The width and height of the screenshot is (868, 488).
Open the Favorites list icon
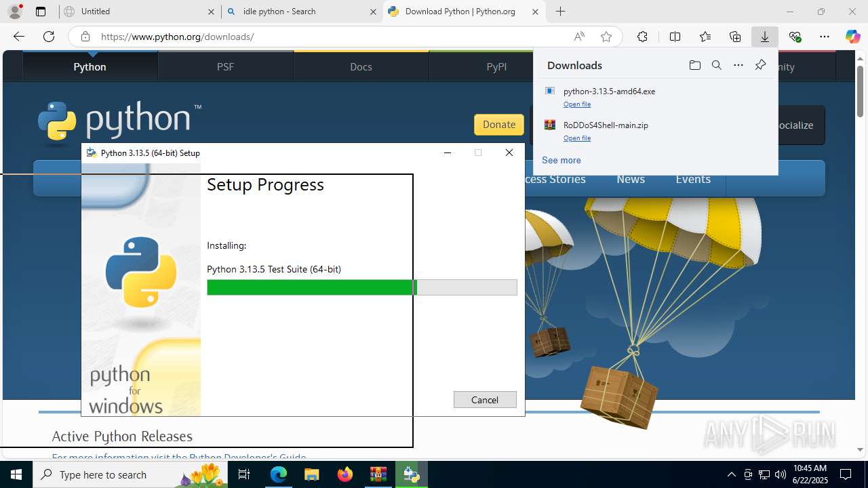tap(705, 37)
